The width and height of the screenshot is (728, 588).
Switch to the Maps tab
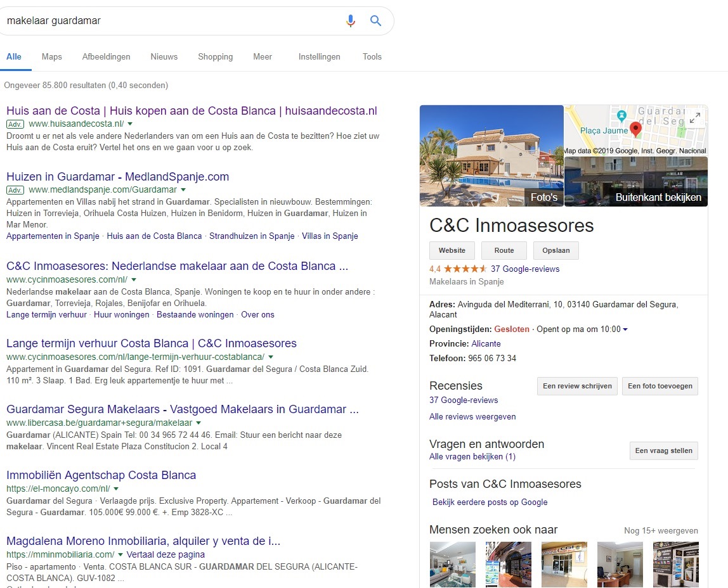pos(51,56)
